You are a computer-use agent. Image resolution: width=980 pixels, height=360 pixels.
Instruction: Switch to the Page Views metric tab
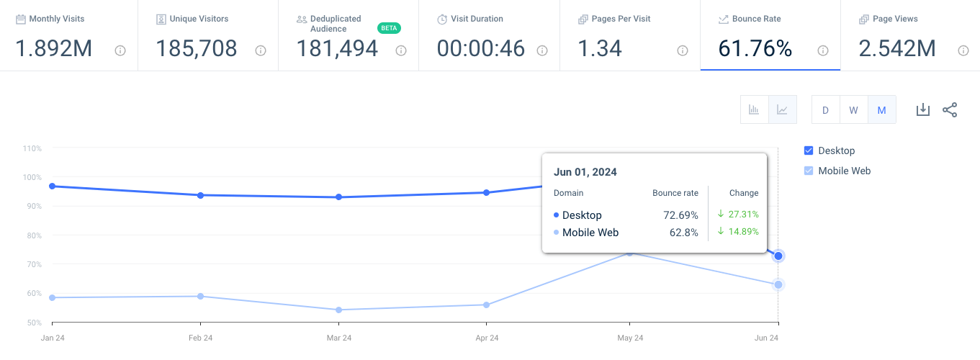click(x=909, y=36)
